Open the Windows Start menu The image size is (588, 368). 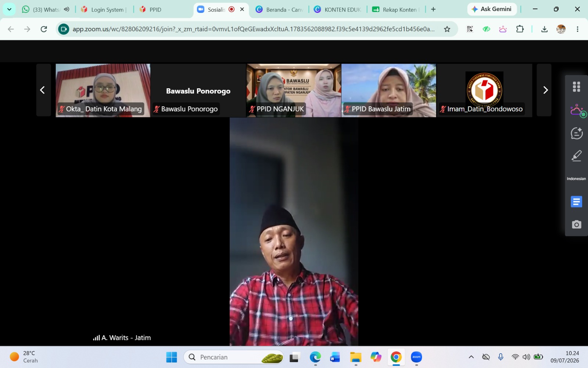click(x=172, y=357)
